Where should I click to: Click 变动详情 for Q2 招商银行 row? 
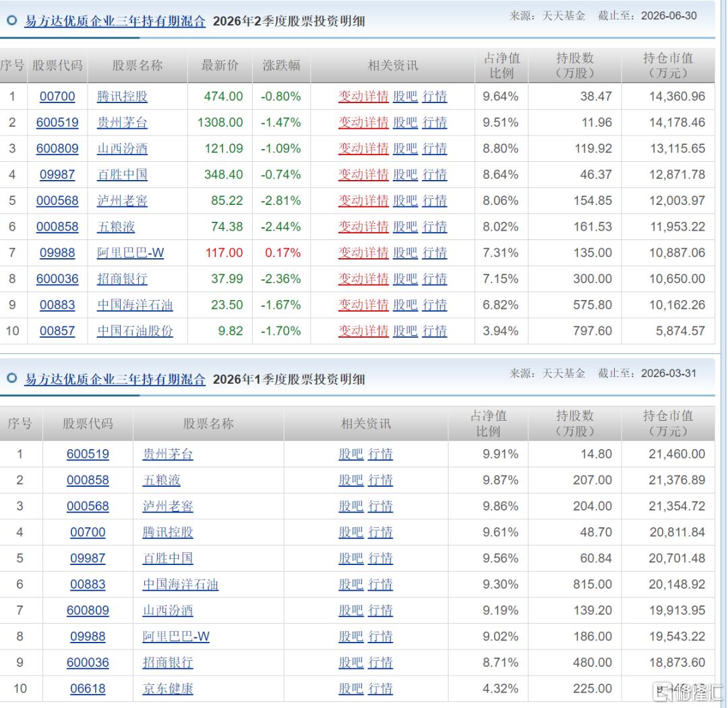pos(363,278)
